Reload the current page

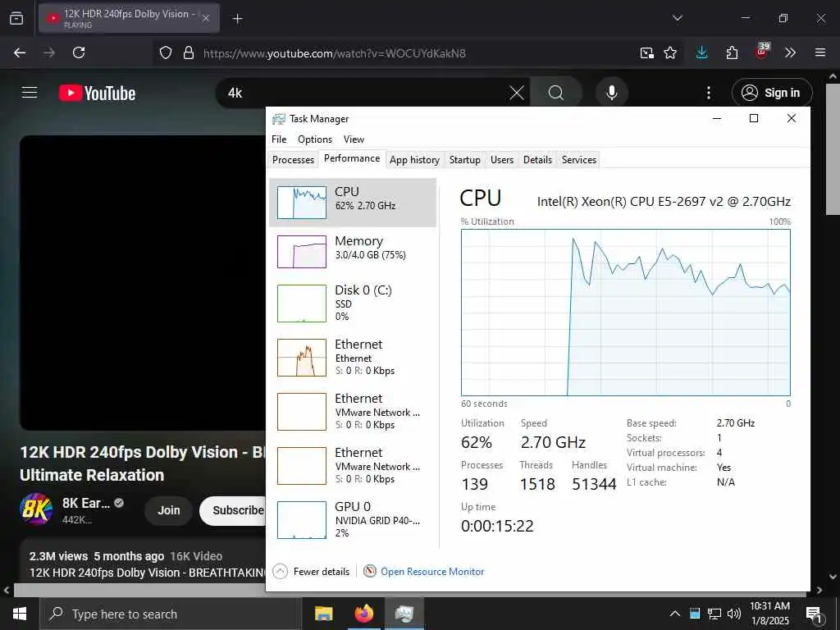coord(79,52)
